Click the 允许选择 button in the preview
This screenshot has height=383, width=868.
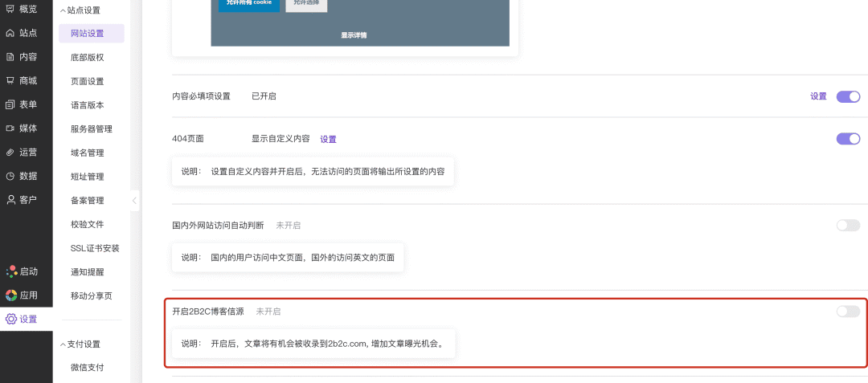pyautogui.click(x=306, y=4)
